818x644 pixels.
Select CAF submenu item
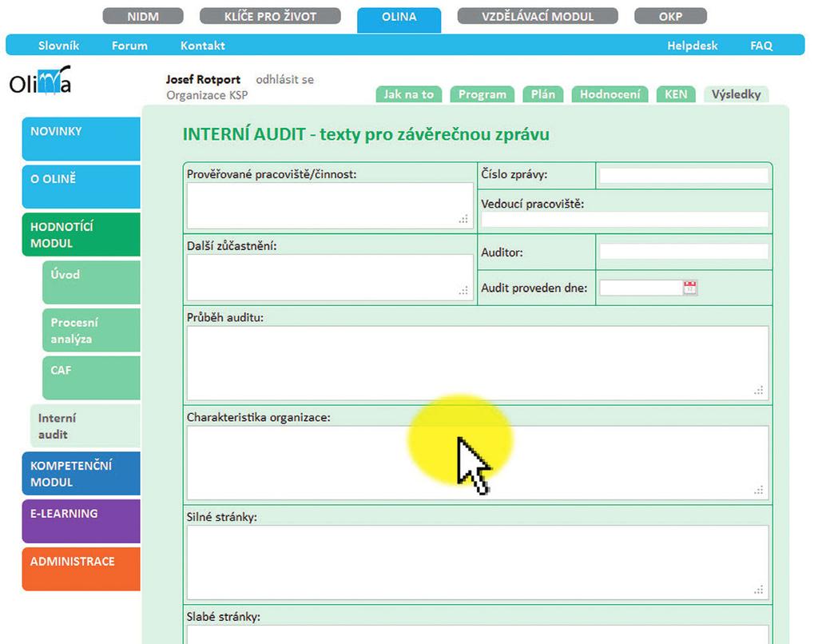tap(91, 378)
